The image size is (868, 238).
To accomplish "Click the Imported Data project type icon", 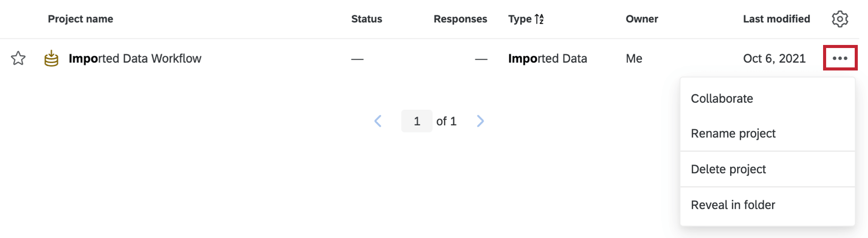I will point(51,58).
